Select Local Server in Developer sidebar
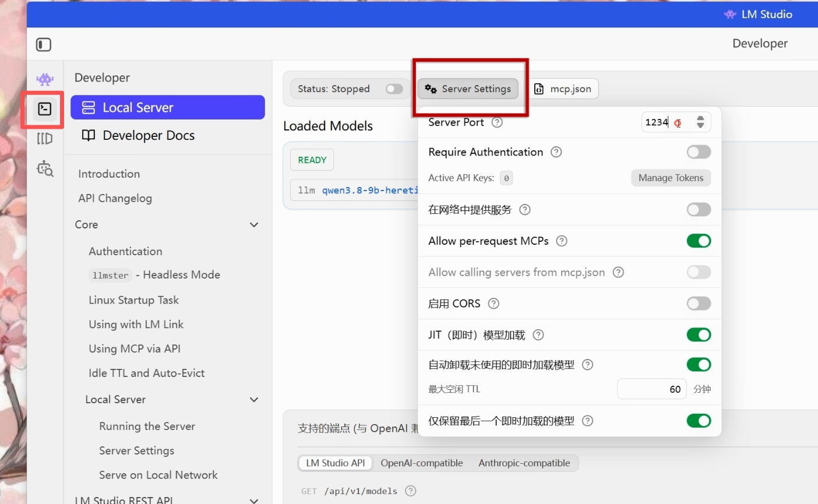 168,107
